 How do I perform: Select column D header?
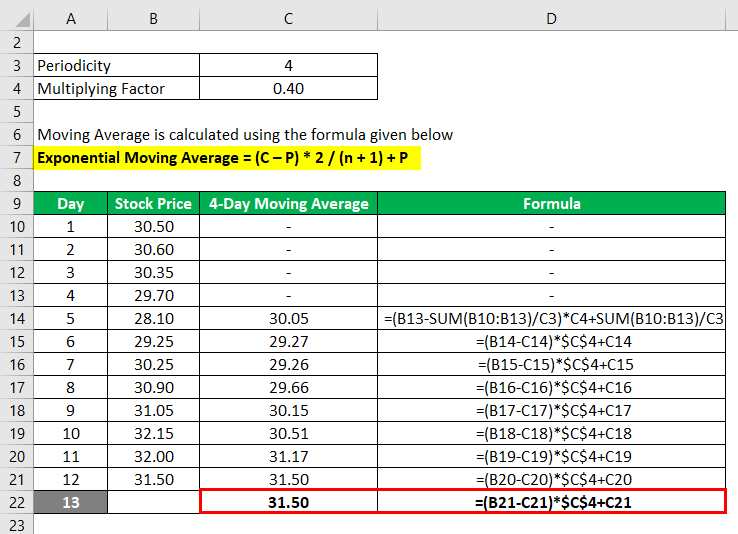pyautogui.click(x=551, y=19)
